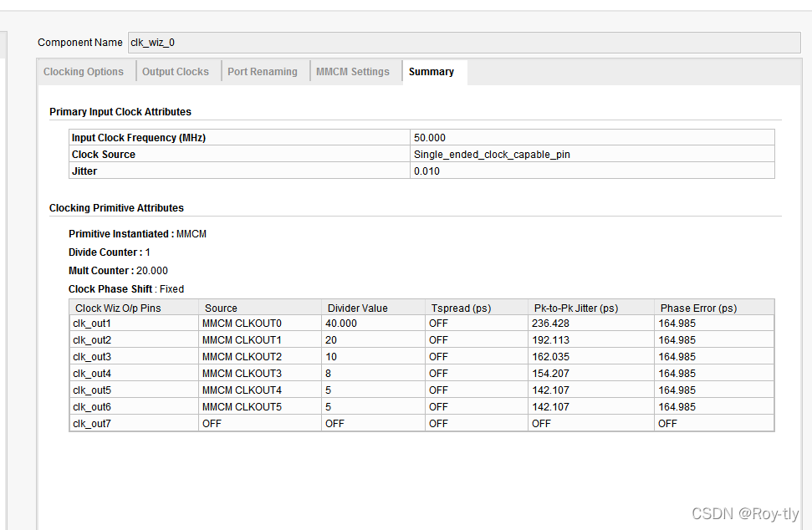
Task: Switch to the Clocking Options tab
Action: 84,71
